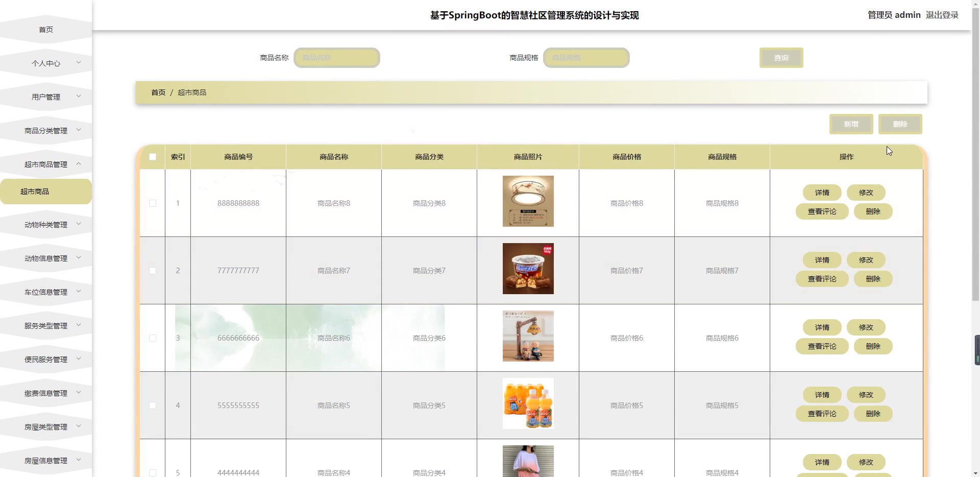Image resolution: width=980 pixels, height=477 pixels.
Task: Collapse the 超市商品管理 menu chevron
Action: pyautogui.click(x=79, y=164)
